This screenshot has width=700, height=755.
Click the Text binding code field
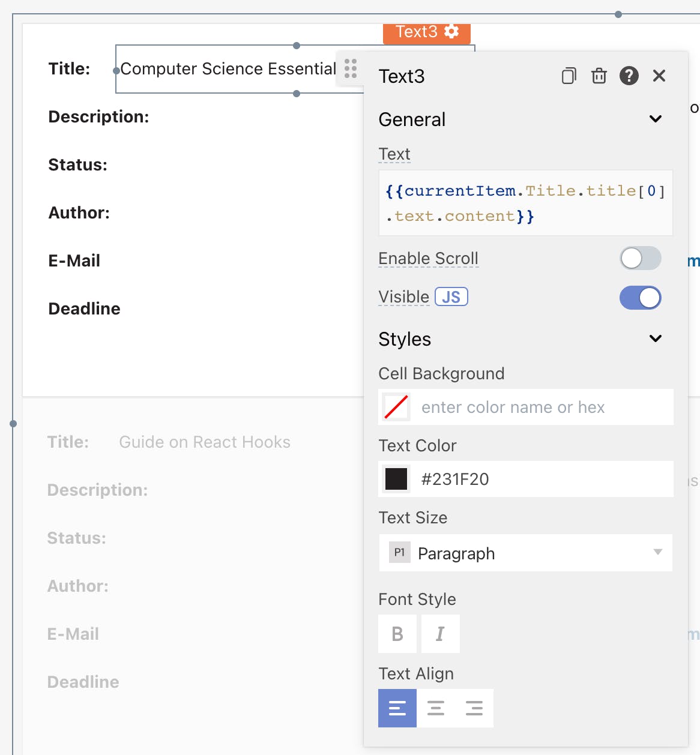click(525, 203)
